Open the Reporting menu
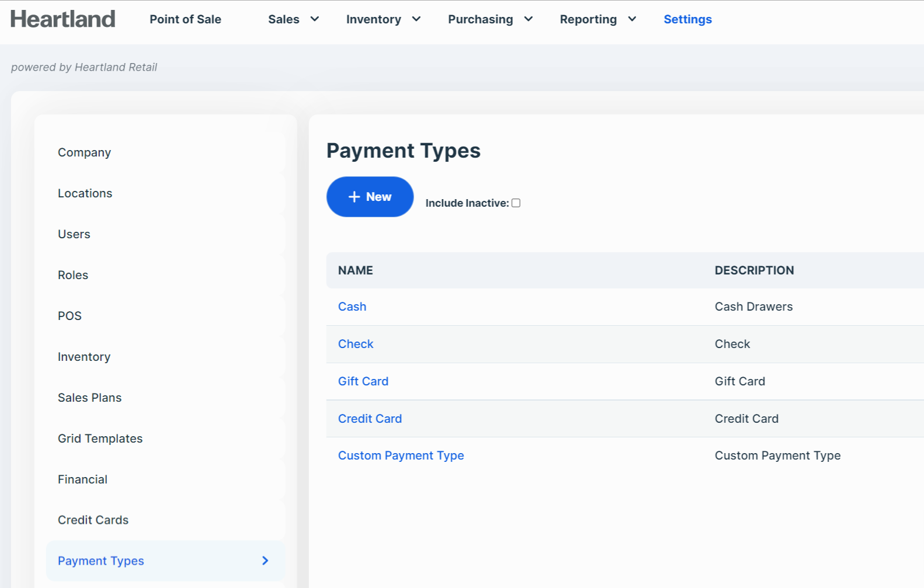Viewport: 924px width, 588px height. 588,19
